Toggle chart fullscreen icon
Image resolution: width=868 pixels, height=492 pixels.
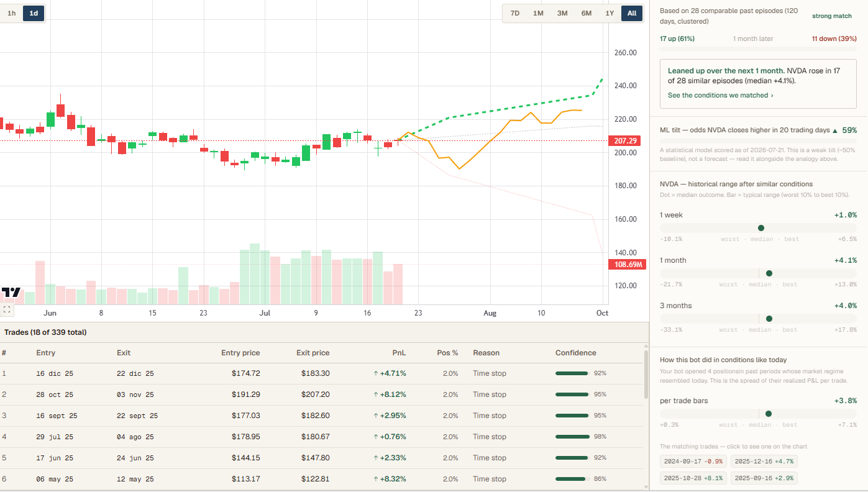click(7, 309)
